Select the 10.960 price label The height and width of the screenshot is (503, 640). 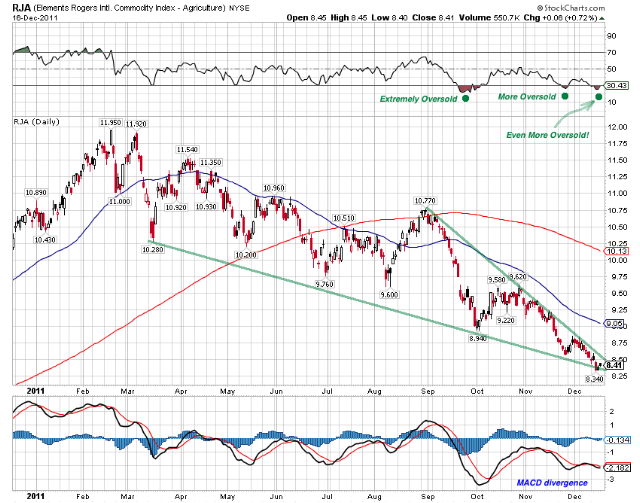click(x=274, y=188)
